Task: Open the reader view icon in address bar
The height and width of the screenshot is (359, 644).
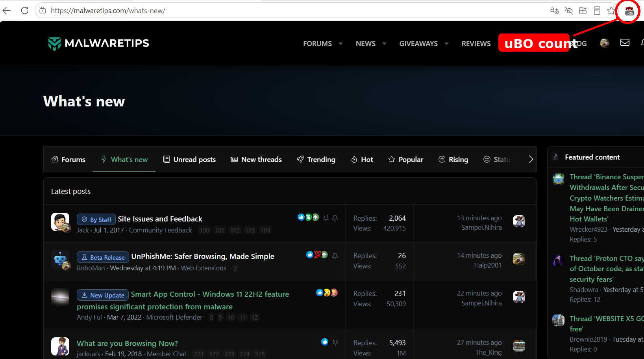Action: point(597,11)
